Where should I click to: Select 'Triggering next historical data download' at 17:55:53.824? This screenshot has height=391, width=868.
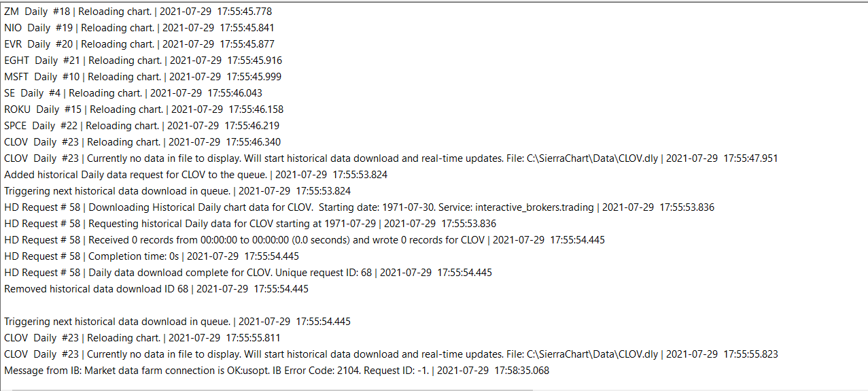(177, 191)
